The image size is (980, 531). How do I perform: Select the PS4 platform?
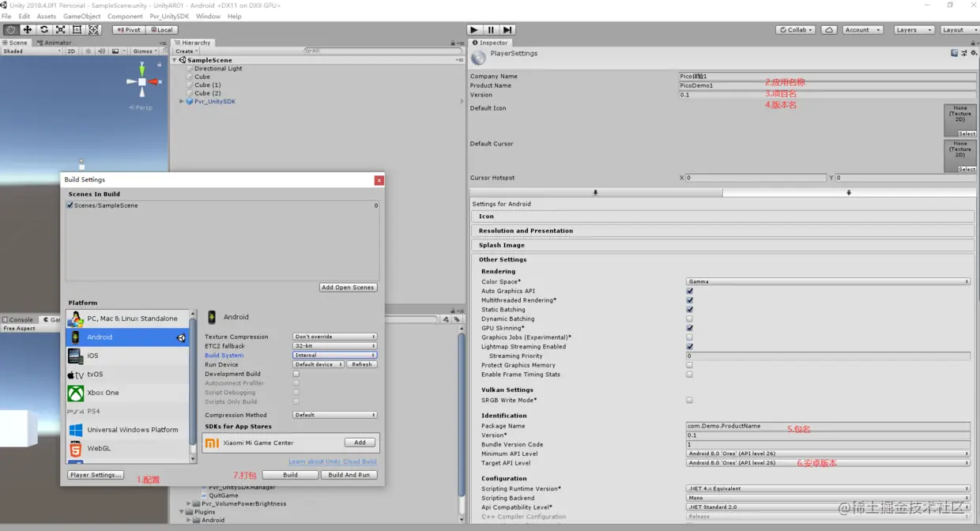[127, 412]
